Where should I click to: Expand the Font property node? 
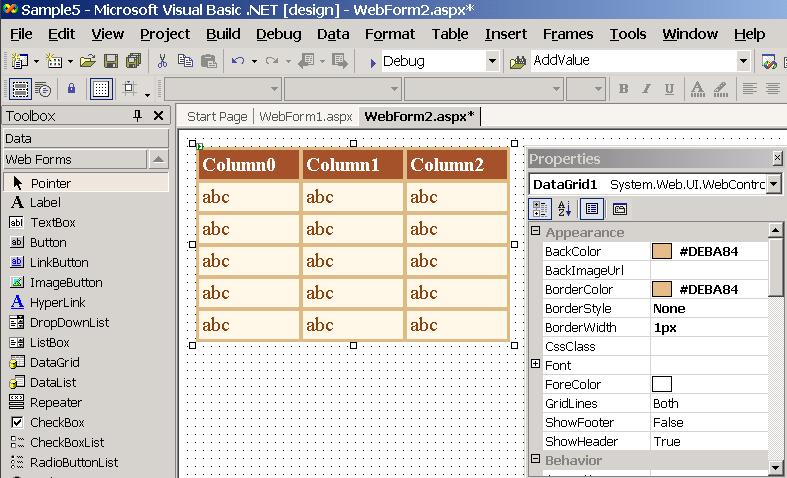pyautogui.click(x=536, y=364)
